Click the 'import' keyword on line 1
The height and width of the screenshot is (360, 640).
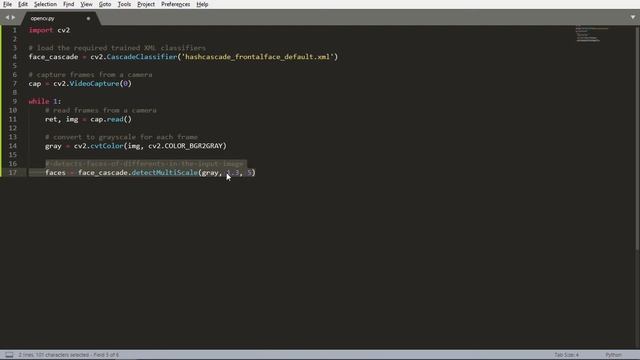(x=41, y=30)
